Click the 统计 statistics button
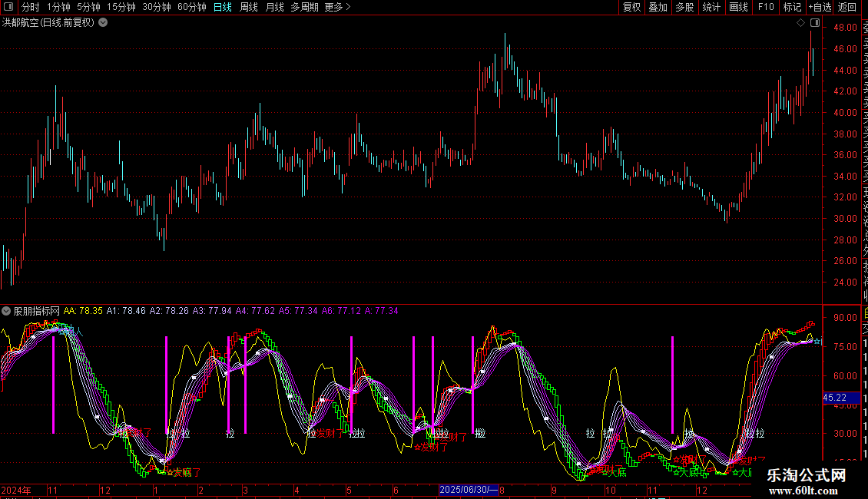Image resolution: width=868 pixels, height=499 pixels. [711, 7]
